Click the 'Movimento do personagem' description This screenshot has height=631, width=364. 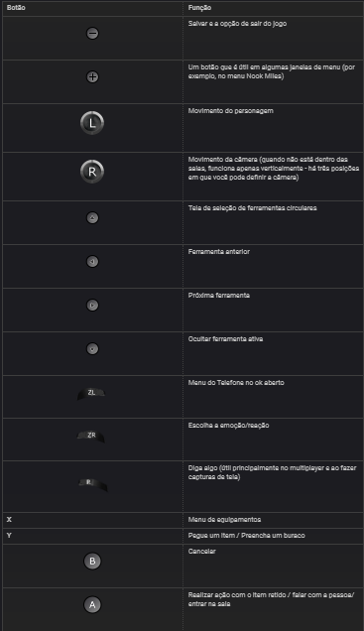click(x=230, y=111)
